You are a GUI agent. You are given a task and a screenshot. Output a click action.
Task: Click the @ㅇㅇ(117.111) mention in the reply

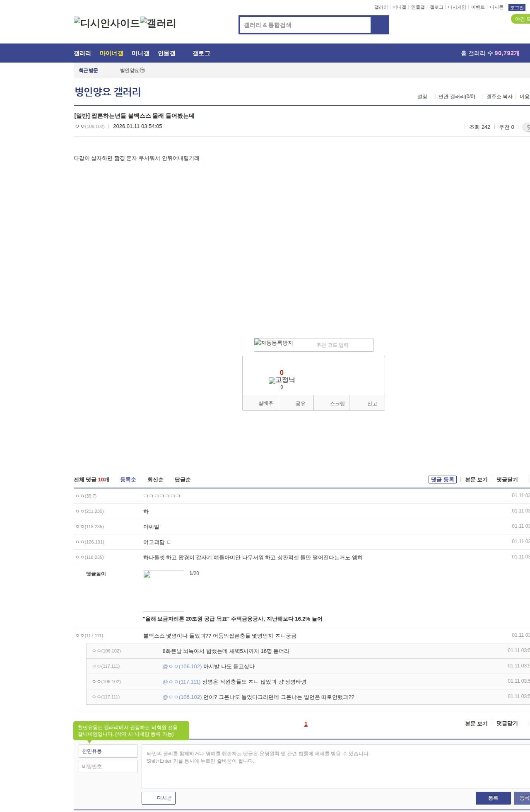[181, 682]
